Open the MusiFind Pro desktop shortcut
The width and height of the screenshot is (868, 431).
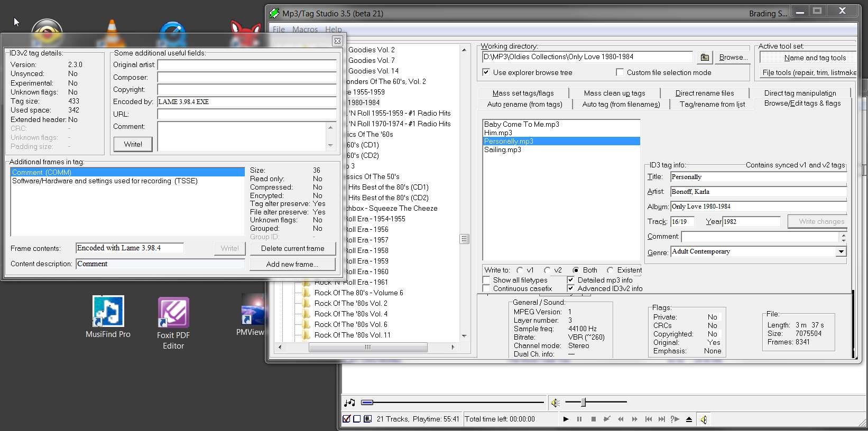tap(108, 317)
